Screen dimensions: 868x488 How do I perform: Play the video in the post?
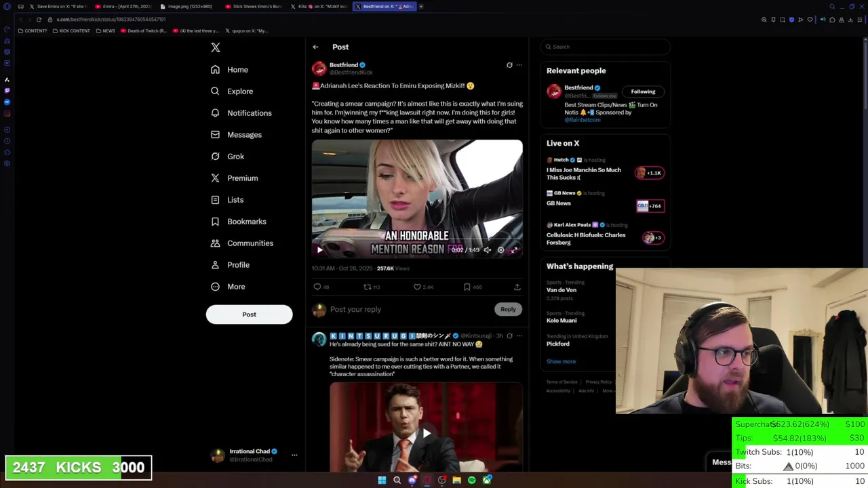(319, 250)
